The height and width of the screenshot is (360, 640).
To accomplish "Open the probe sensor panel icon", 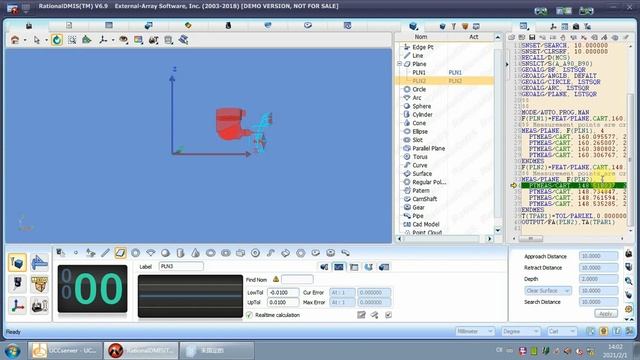I will (x=17, y=284).
